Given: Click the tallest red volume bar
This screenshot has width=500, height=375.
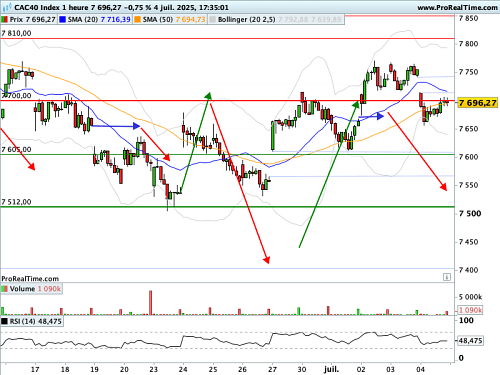Looking at the screenshot, I should [x=151, y=303].
